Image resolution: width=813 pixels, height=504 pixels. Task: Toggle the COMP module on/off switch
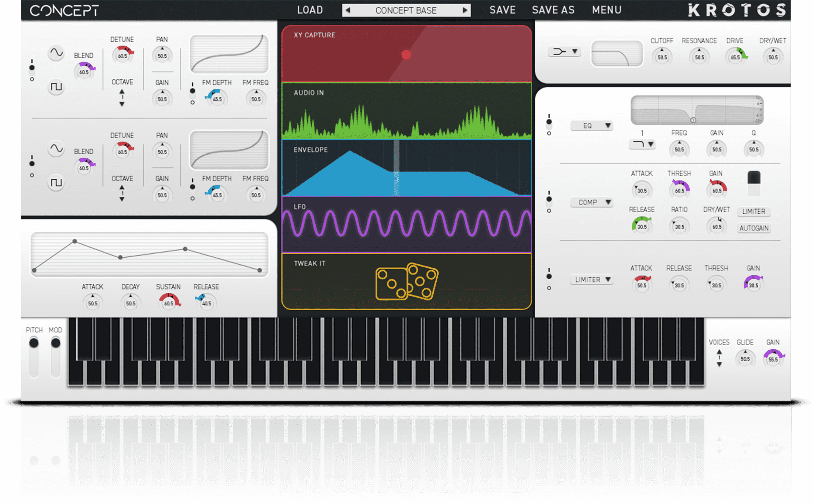[549, 201]
